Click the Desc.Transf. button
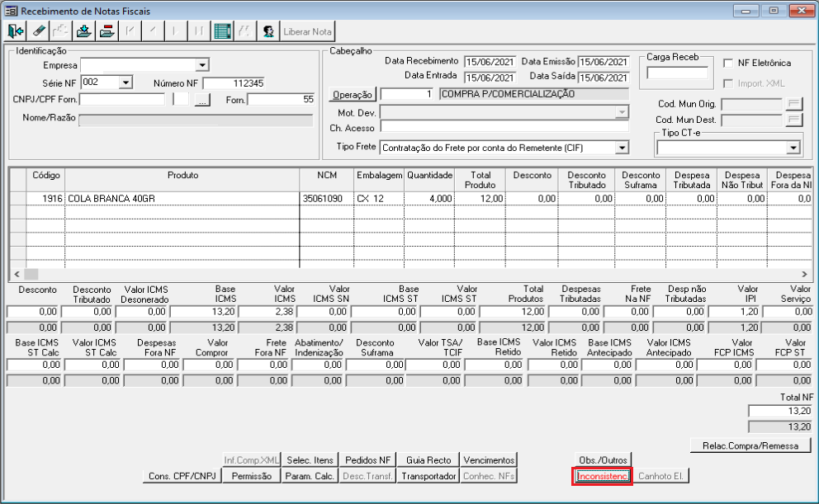This screenshot has height=504, width=819. [367, 476]
